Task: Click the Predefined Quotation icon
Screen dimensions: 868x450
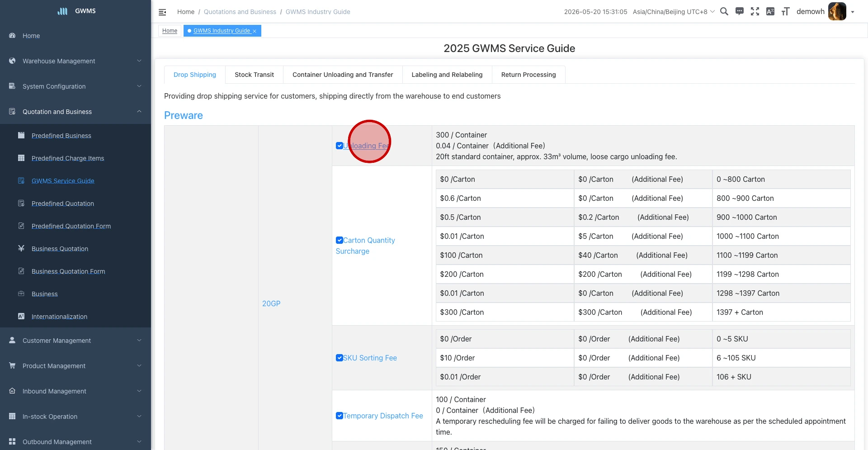Action: coord(21,203)
